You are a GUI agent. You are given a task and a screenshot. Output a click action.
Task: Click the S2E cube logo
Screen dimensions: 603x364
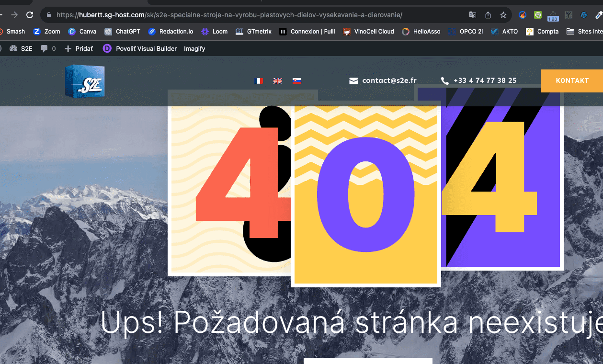(85, 81)
